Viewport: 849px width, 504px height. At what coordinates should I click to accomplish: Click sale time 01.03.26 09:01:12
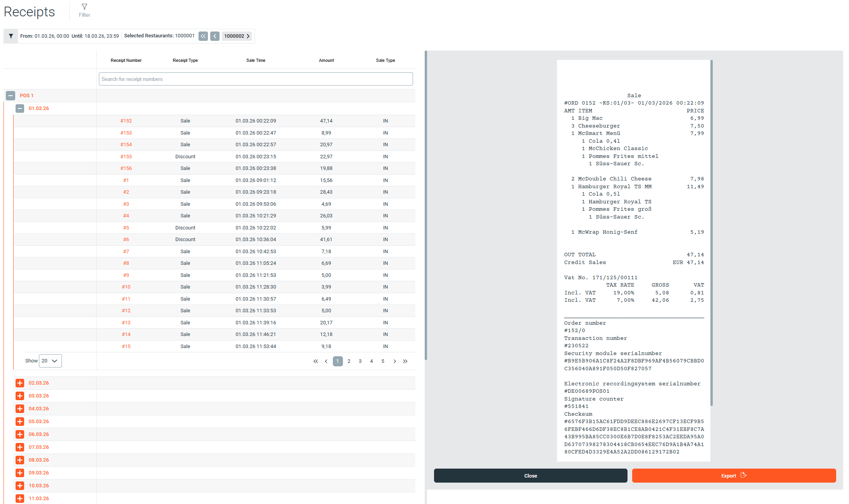coord(256,180)
